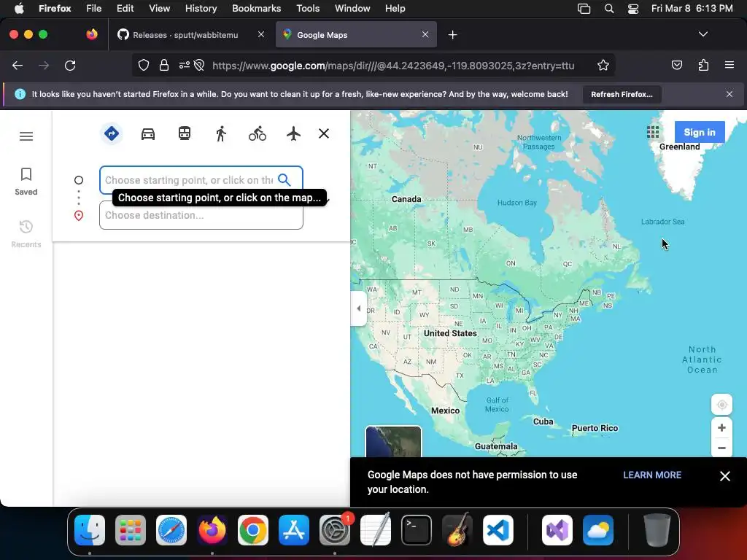Screen dimensions: 747x560
Task: Open the Apple menu
Action: tap(19, 9)
